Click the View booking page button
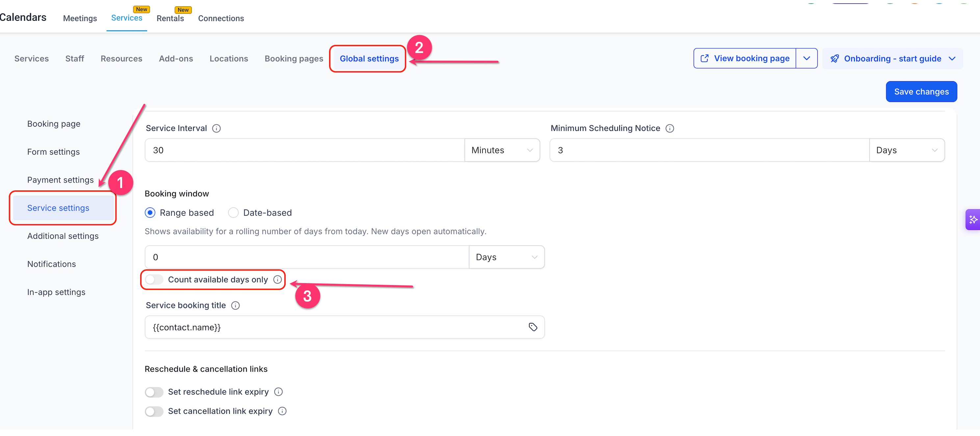This screenshot has width=980, height=436. click(x=744, y=59)
